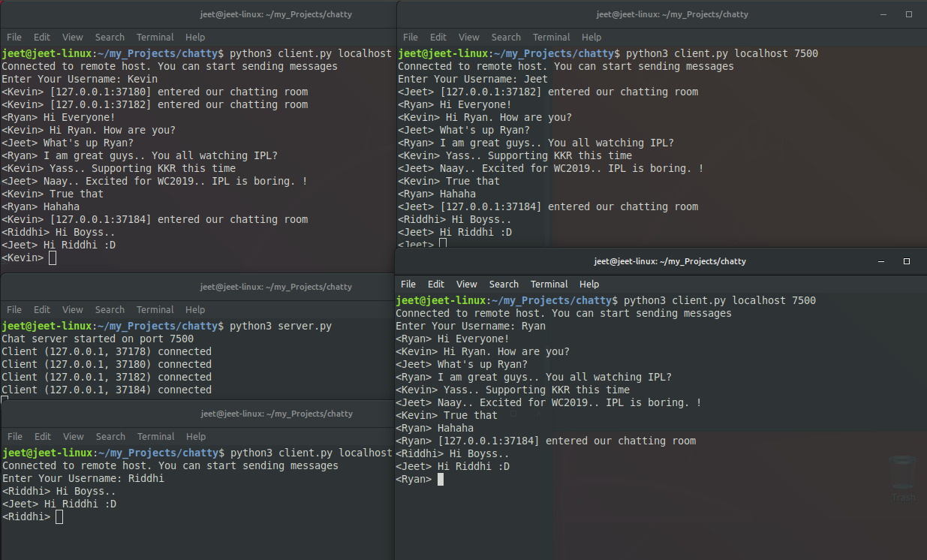Click 'Enter Your Username: Jeet' line
927x560 pixels.
tap(473, 79)
